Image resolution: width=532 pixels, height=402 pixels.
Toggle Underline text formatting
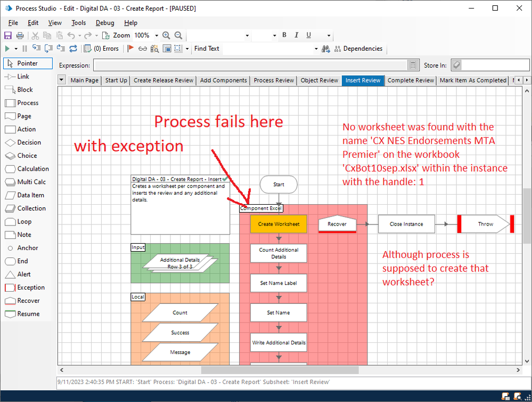click(x=309, y=35)
